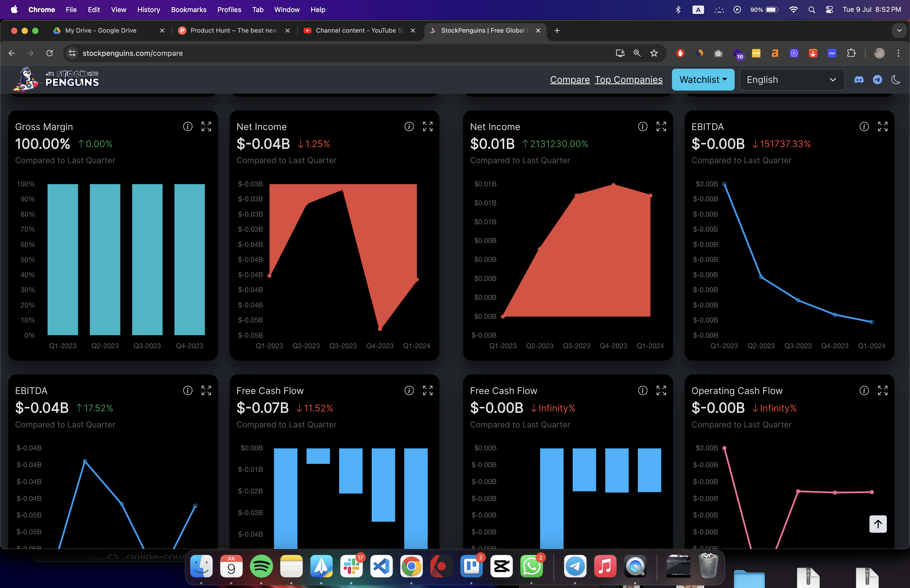Open info icon on Operating Cash Flow card
The width and height of the screenshot is (910, 588).
pyautogui.click(x=864, y=390)
